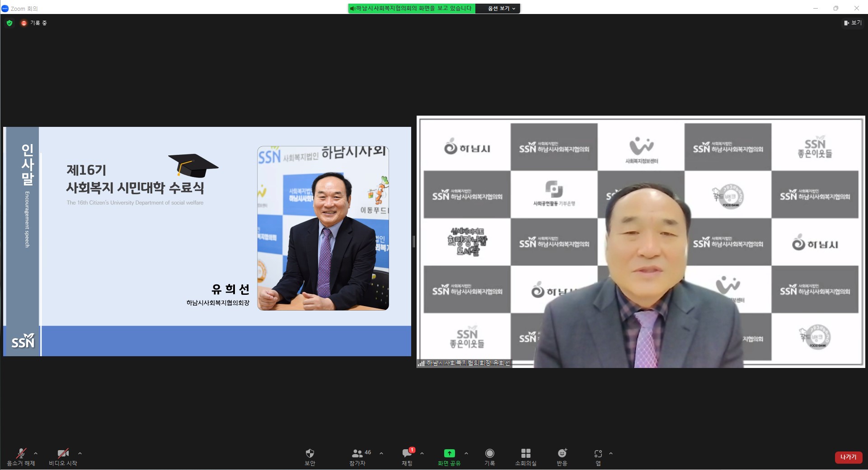Expand video options arrow beside camera
The image size is (868, 470).
point(80,453)
